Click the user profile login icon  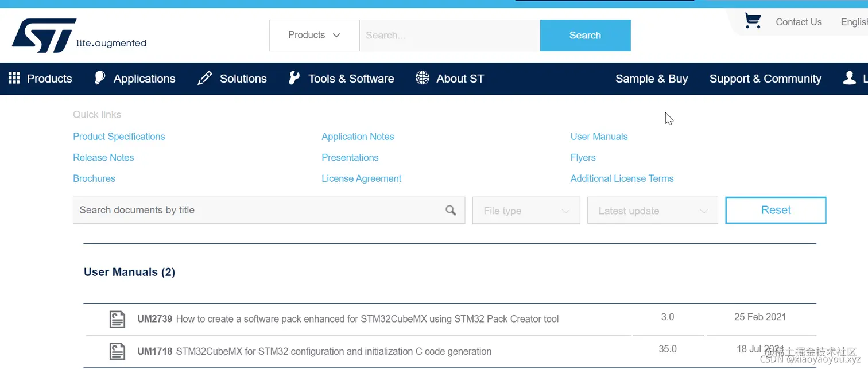pyautogui.click(x=850, y=78)
